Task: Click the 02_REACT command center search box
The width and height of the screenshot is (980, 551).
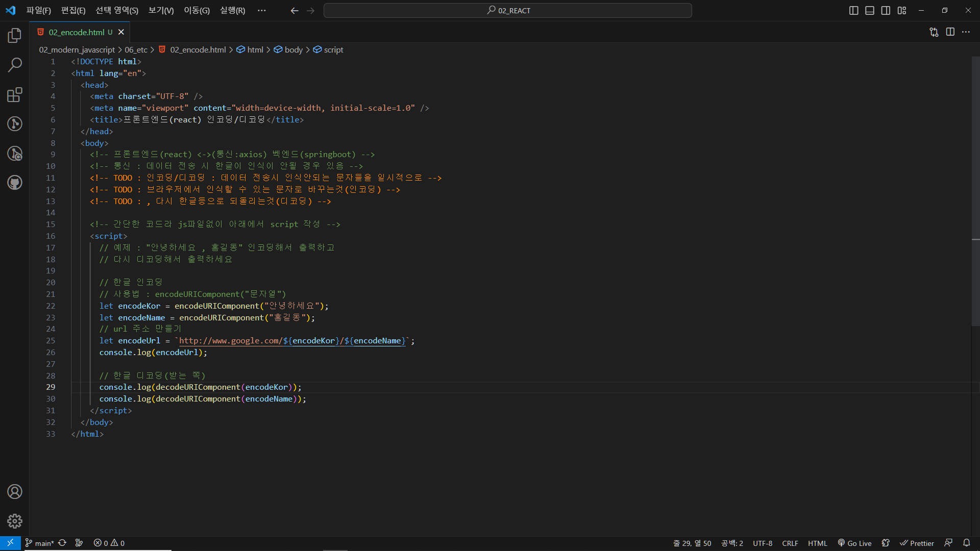Action: [x=508, y=10]
